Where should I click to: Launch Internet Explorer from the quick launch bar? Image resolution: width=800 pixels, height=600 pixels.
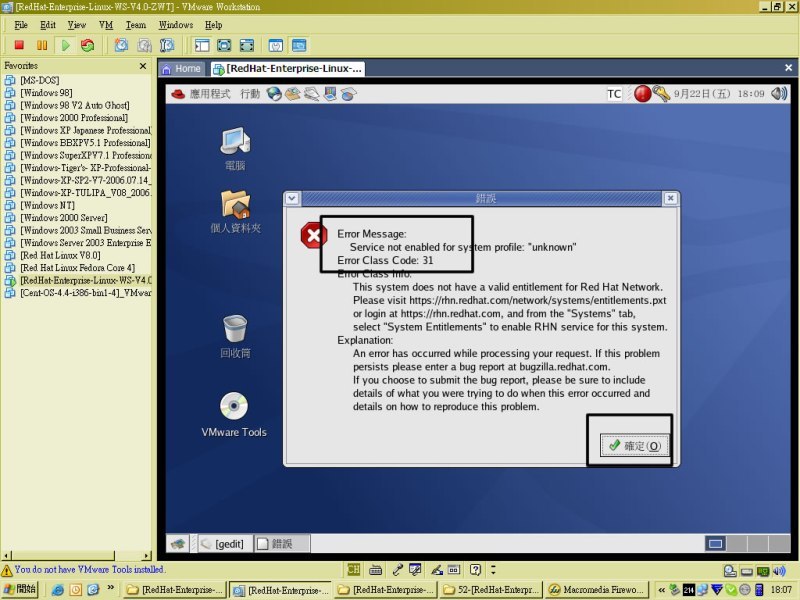58,590
